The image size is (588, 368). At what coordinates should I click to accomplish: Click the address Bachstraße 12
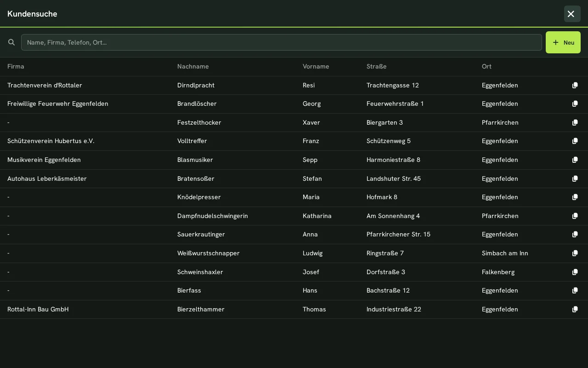coord(388,290)
